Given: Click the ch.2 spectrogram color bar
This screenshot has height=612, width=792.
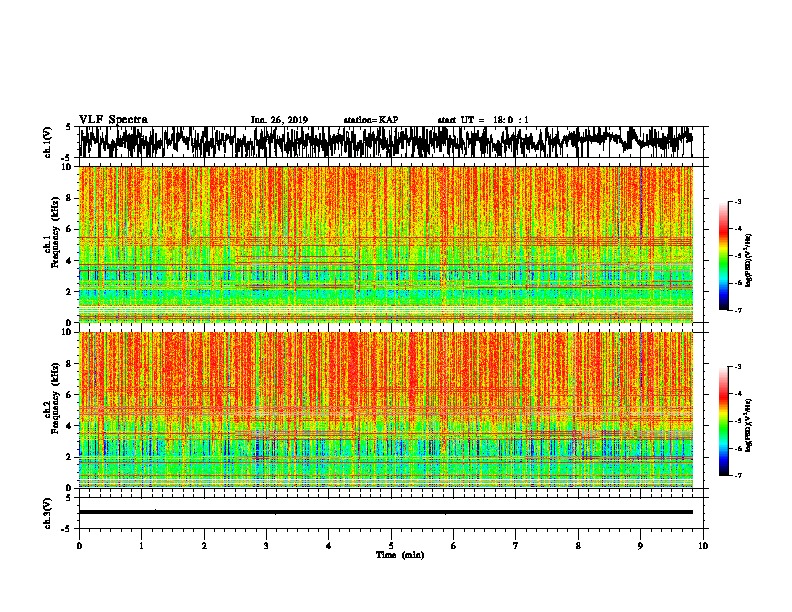Looking at the screenshot, I should coord(723,421).
